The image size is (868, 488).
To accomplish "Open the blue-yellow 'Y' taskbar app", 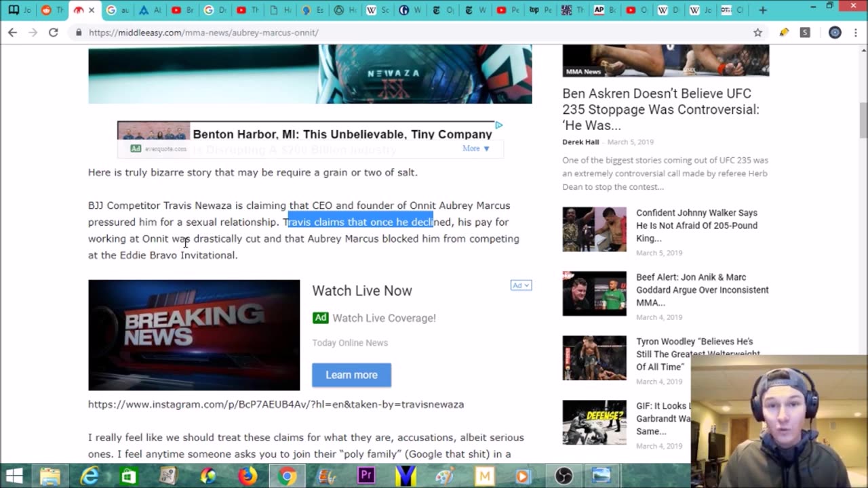I will pos(406,476).
